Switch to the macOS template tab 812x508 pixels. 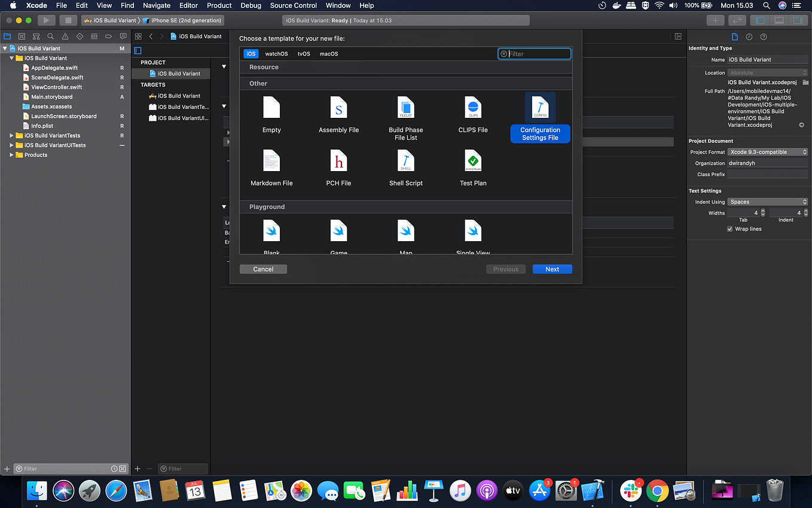[x=328, y=54]
